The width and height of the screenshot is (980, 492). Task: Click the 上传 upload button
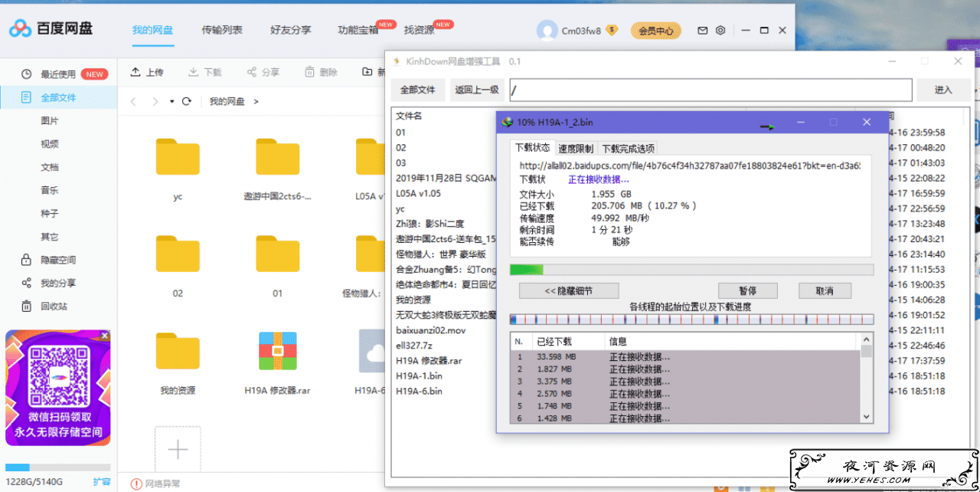pos(147,72)
